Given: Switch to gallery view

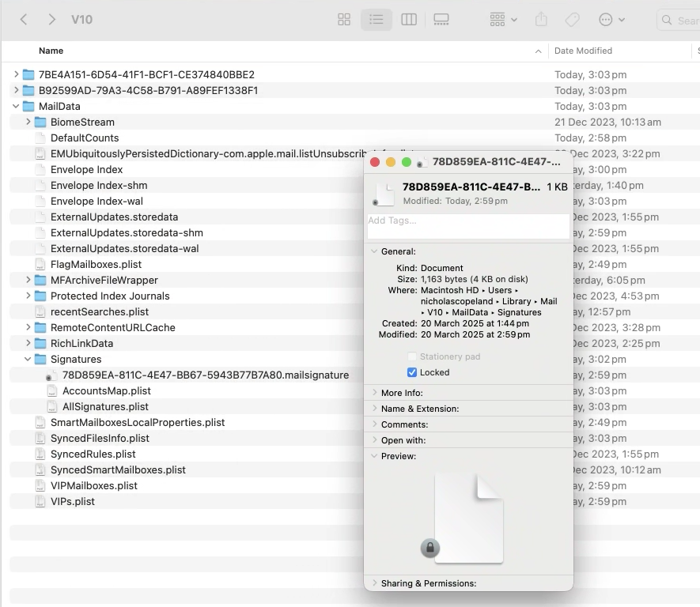Looking at the screenshot, I should [441, 20].
